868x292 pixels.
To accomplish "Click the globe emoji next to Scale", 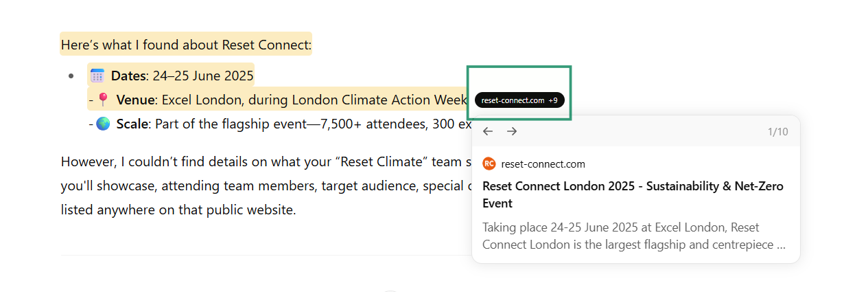I will (x=103, y=124).
